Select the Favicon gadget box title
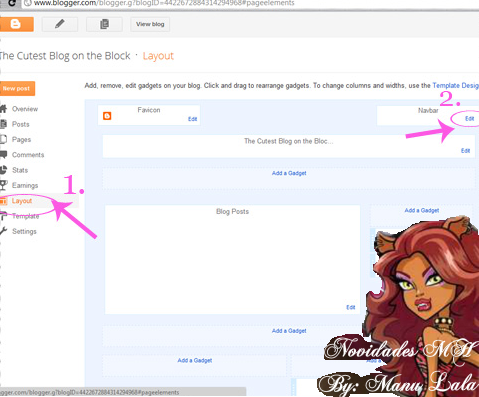 click(x=149, y=110)
